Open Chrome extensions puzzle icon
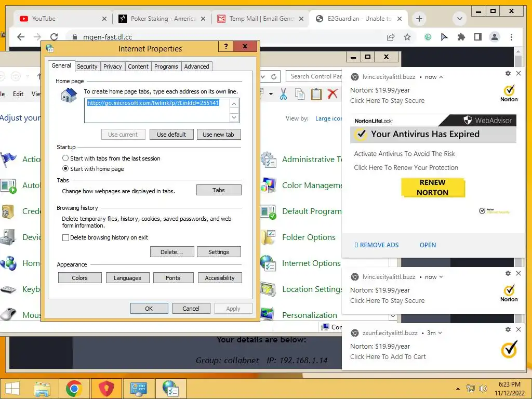Viewport: 532px width, 399px height. point(461,37)
